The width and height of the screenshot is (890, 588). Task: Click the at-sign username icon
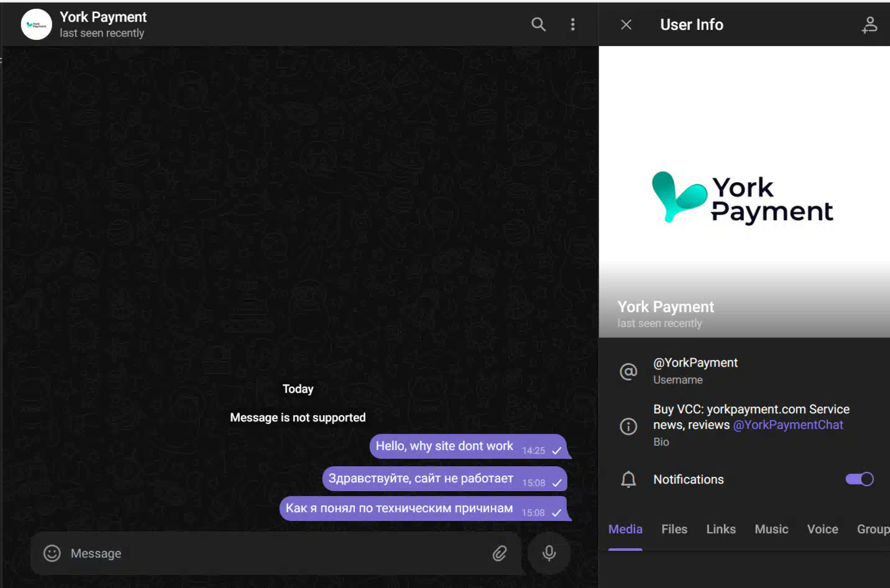point(628,372)
